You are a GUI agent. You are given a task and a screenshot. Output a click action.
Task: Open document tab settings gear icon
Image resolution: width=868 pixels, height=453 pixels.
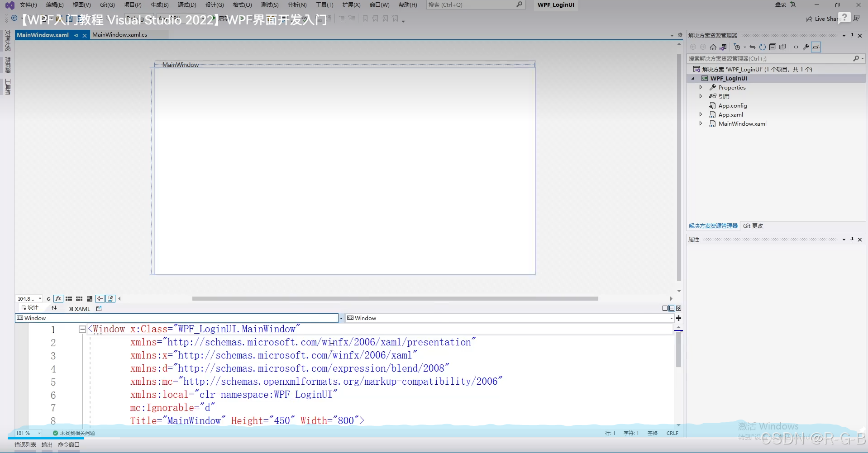(680, 35)
